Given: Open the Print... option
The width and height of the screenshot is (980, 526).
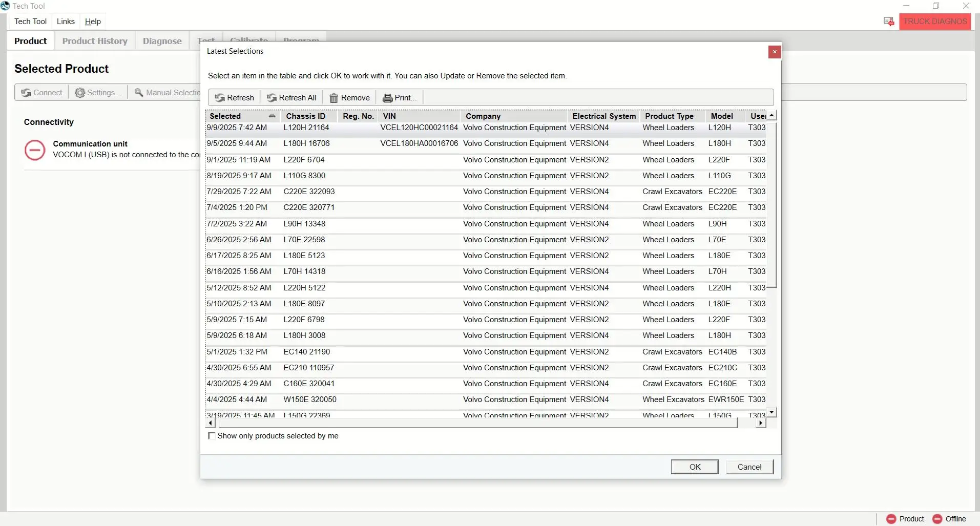Looking at the screenshot, I should click(400, 98).
